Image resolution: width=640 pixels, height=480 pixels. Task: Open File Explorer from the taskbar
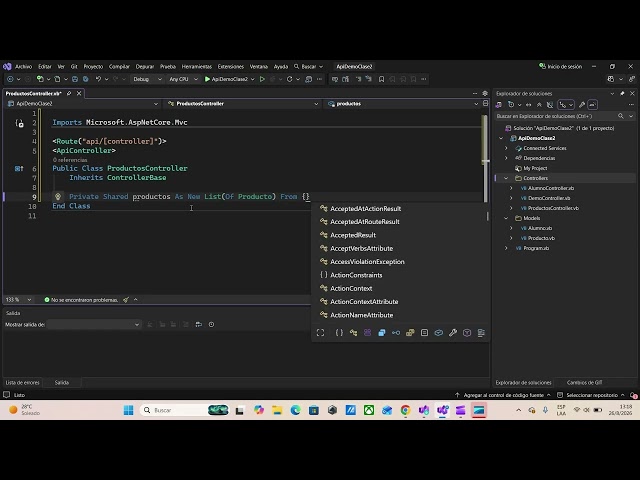click(x=277, y=410)
